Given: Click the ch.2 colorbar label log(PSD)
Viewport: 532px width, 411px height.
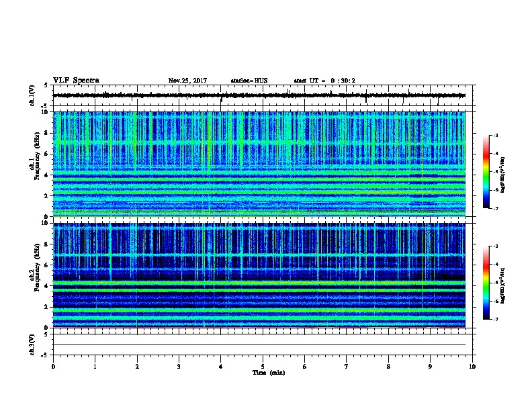Looking at the screenshot, I should [x=503, y=286].
